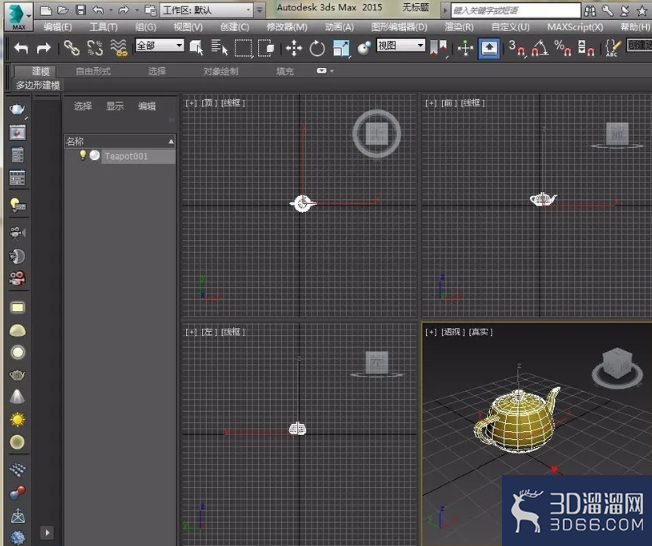Click the large Redo arrow in main toolbar
The width and height of the screenshot is (652, 546).
point(44,48)
